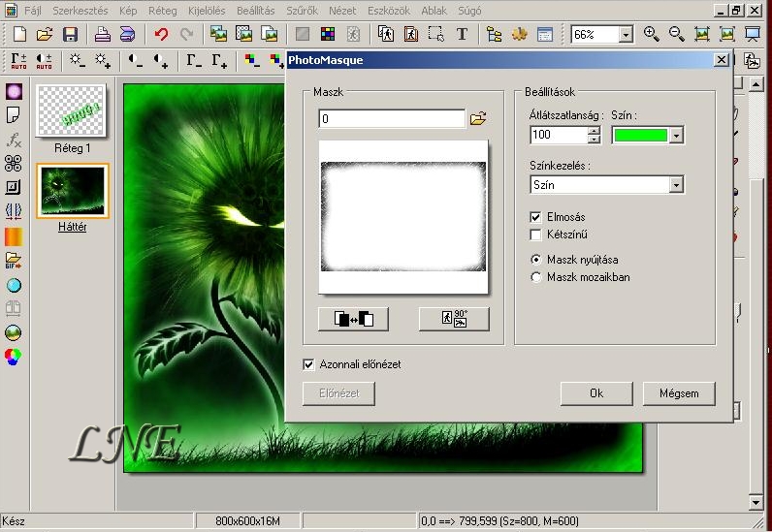Click the scanner import icon
The image size is (772, 532).
coord(127,35)
